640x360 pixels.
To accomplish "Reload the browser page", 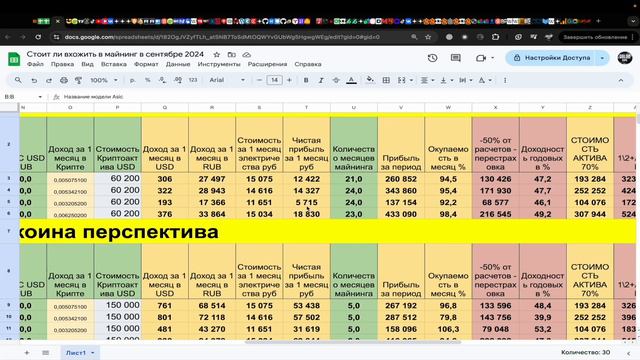I will pyautogui.click(x=38, y=37).
